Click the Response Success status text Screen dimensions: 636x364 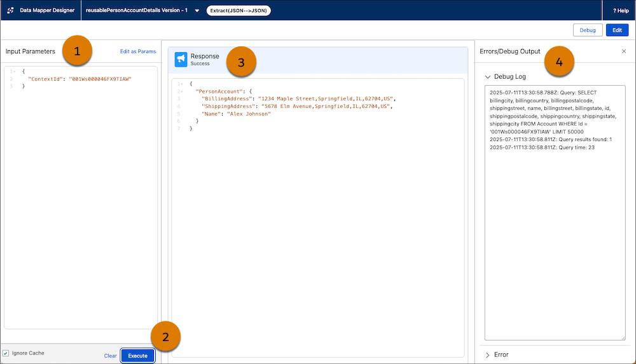click(x=200, y=64)
